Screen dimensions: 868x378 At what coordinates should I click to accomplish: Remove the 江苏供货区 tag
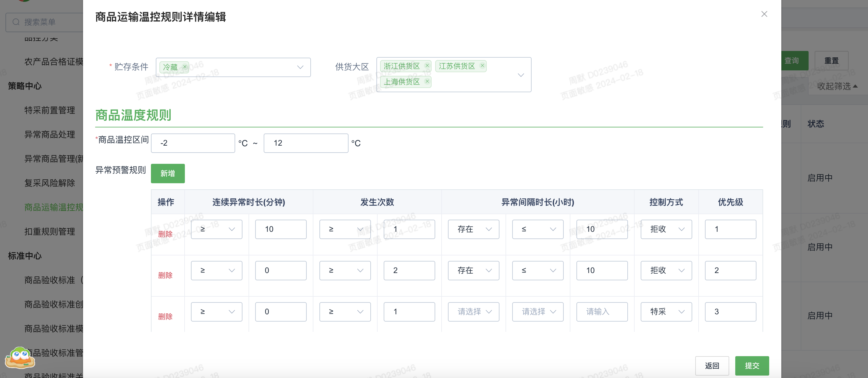(x=482, y=66)
